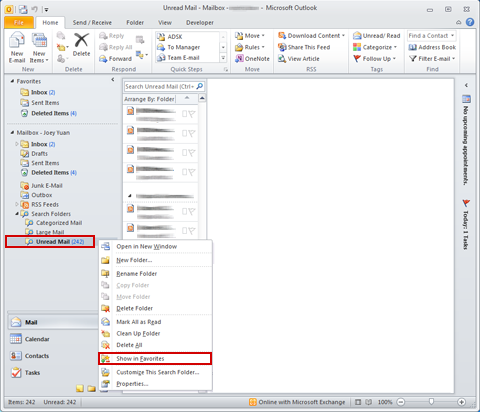Open the Categorize dropdown

[375, 47]
